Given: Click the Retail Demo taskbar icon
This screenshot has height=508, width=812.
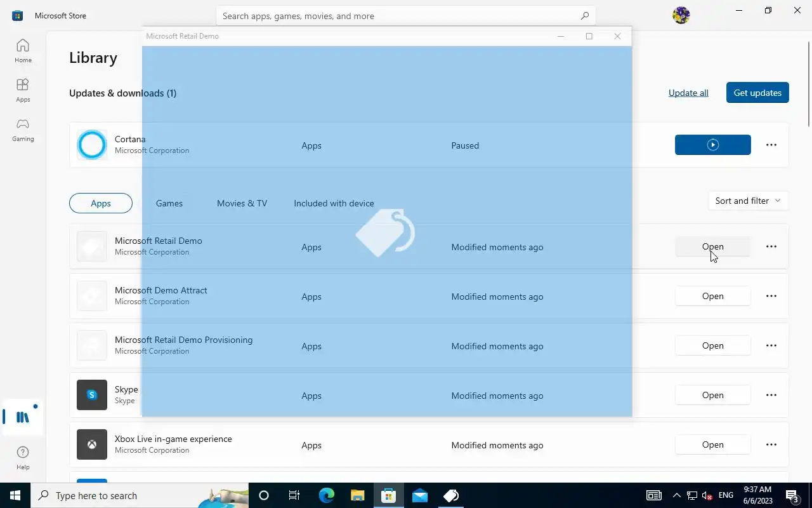Looking at the screenshot, I should pos(451,495).
